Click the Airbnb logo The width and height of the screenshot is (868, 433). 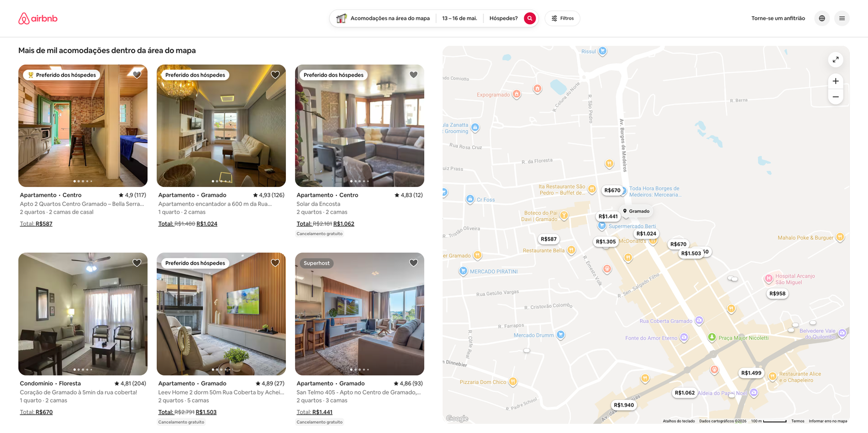[x=38, y=18]
